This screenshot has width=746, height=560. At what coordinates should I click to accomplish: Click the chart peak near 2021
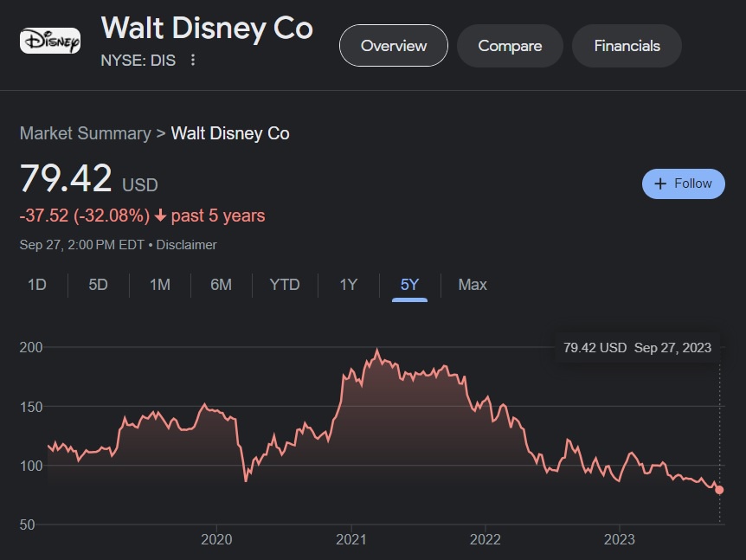coord(377,351)
